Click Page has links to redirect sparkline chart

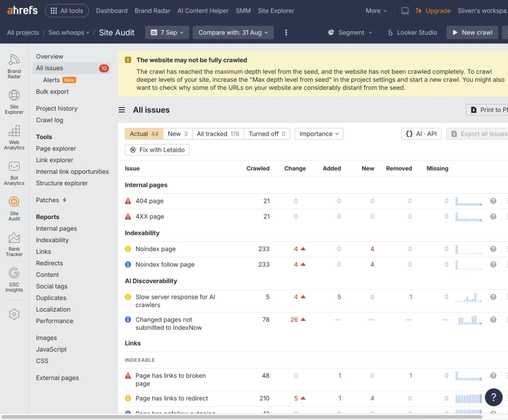coord(468,399)
